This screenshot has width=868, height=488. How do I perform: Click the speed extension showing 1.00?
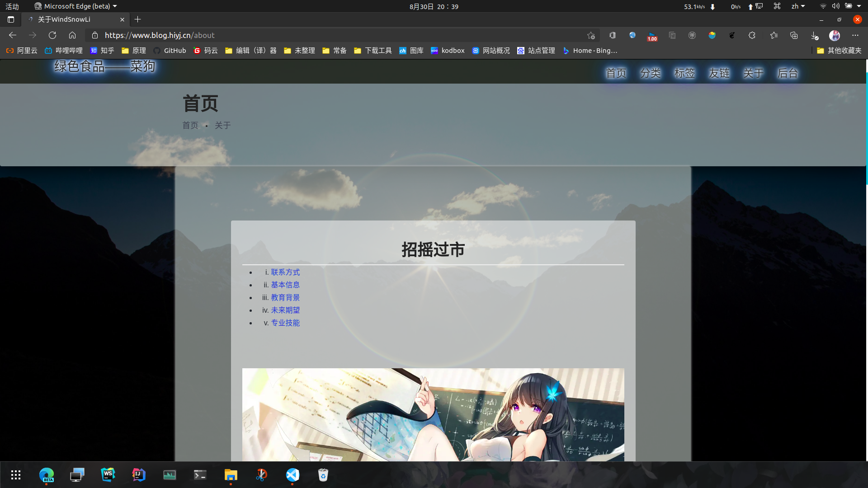(652, 36)
